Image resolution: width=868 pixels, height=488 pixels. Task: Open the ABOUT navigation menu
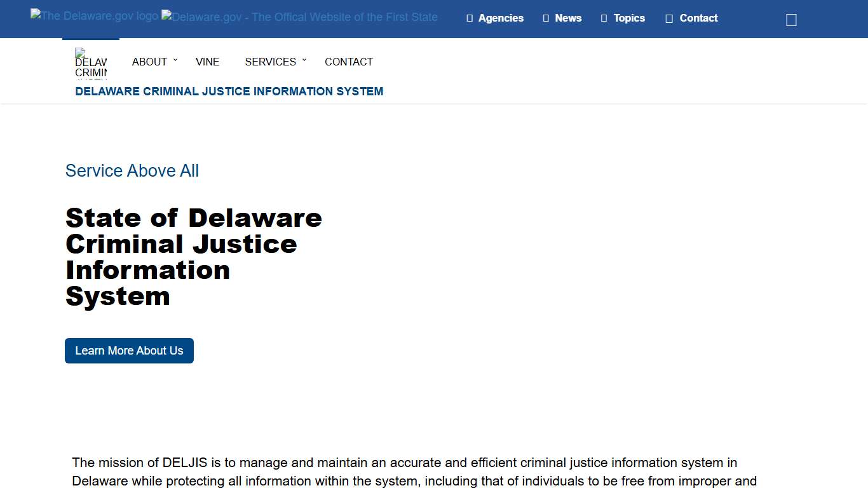(x=149, y=62)
